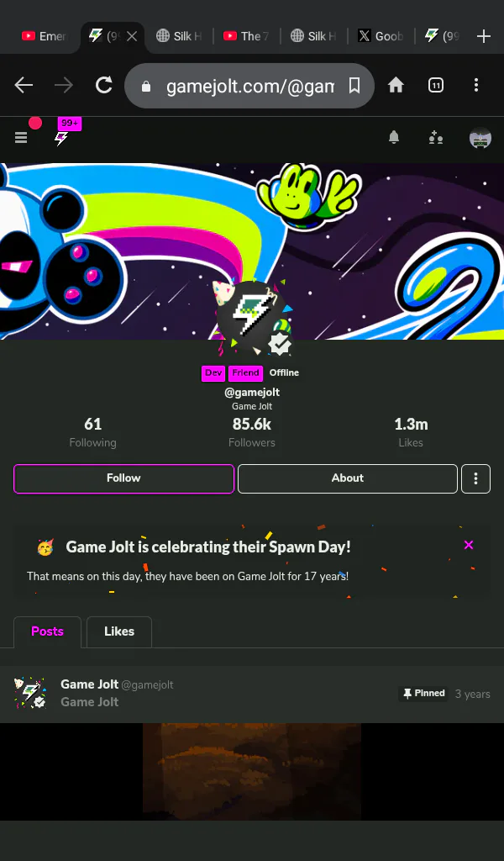The width and height of the screenshot is (504, 861).
Task: Follow the Game Jolt profile
Action: click(124, 478)
